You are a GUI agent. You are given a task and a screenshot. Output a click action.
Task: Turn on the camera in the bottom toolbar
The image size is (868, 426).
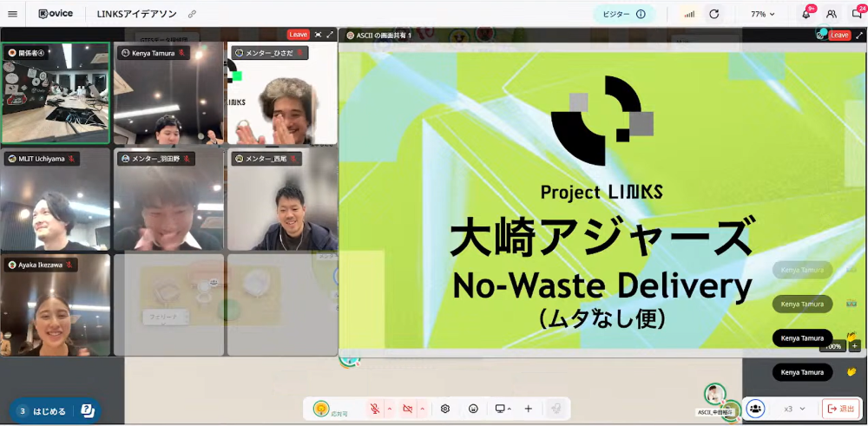pos(408,409)
